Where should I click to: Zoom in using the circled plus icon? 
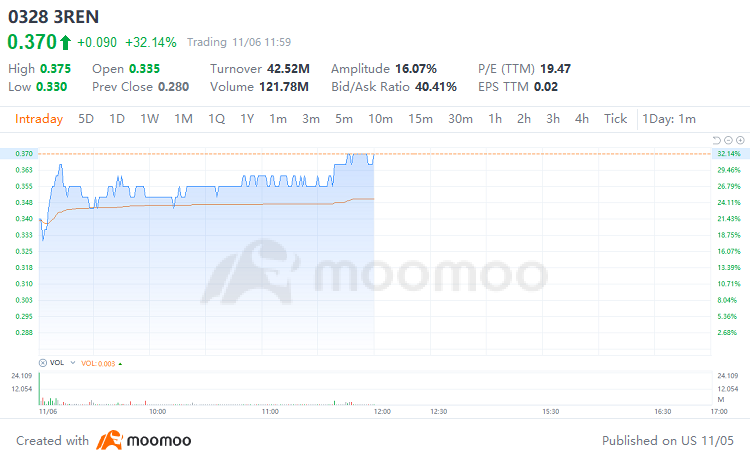point(740,140)
